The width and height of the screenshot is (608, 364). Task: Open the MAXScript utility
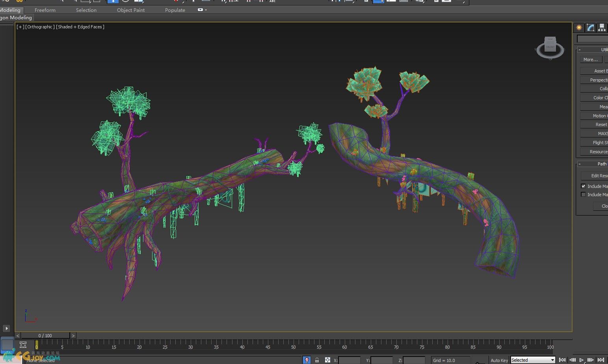(594, 134)
